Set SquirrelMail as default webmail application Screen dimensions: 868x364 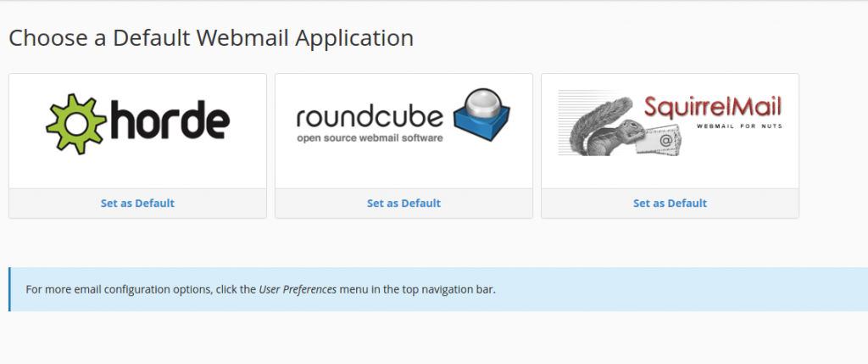pos(670,204)
